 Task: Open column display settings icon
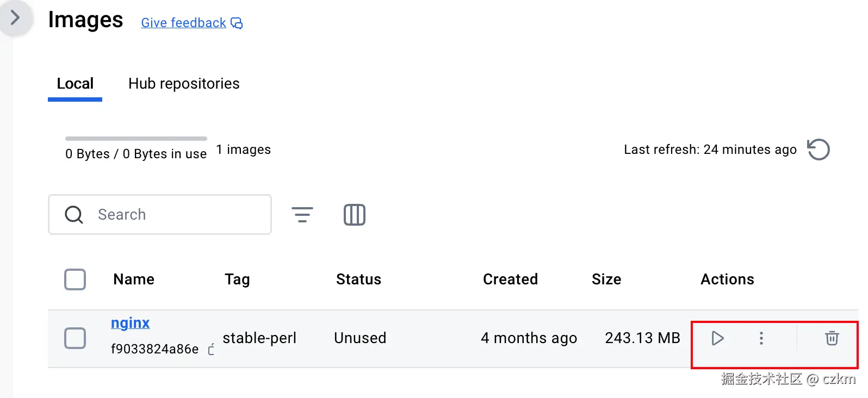tap(354, 215)
